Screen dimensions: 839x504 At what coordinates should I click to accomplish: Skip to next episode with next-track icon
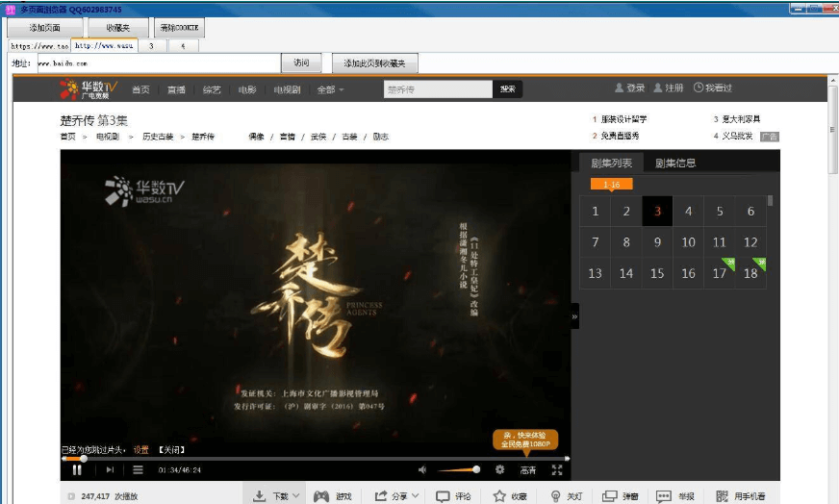click(x=110, y=469)
